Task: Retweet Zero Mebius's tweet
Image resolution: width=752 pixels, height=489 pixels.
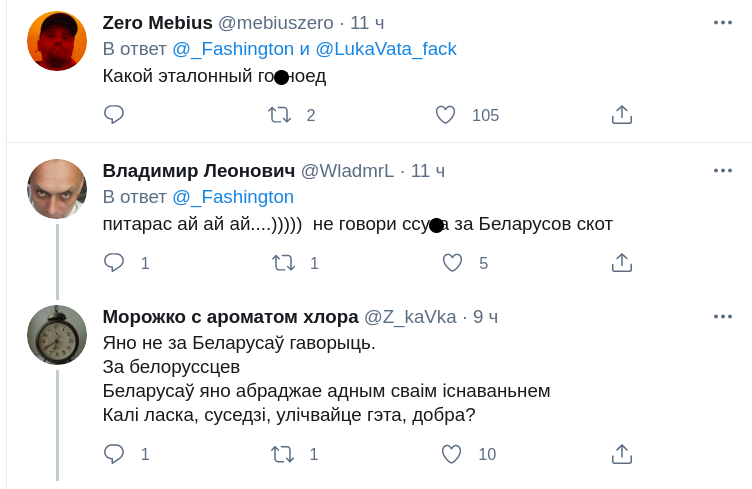Action: click(x=281, y=115)
